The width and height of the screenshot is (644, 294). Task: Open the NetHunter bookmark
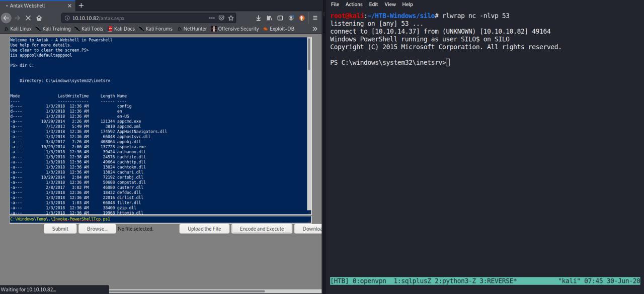tap(191, 29)
